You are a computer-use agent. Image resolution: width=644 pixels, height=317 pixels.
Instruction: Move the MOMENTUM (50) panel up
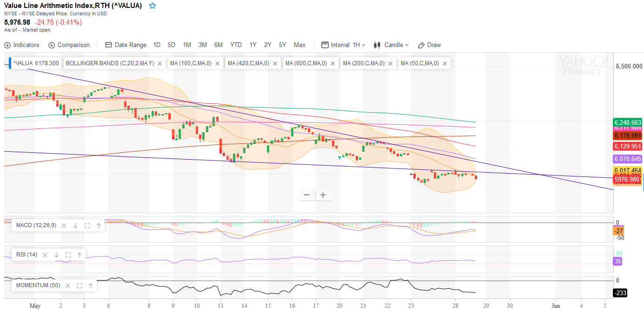(x=91, y=285)
